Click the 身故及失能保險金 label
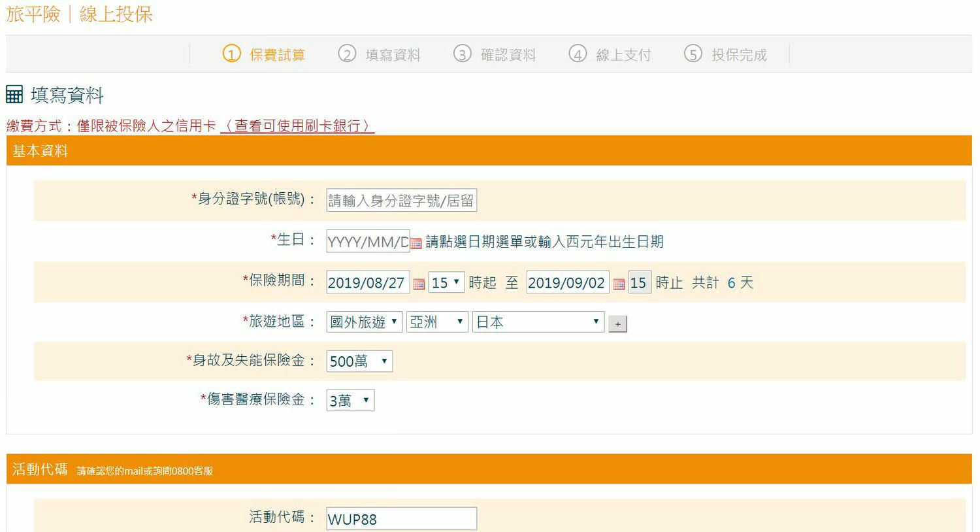 [251, 360]
